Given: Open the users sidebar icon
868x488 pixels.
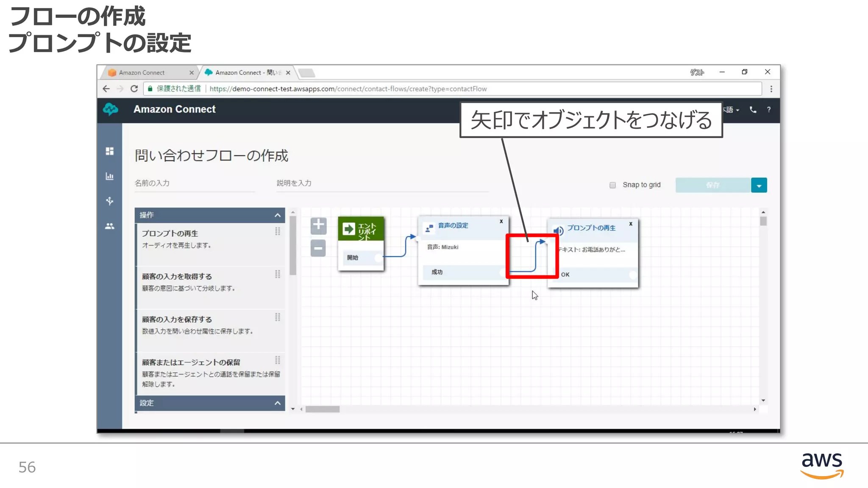Looking at the screenshot, I should [x=110, y=226].
